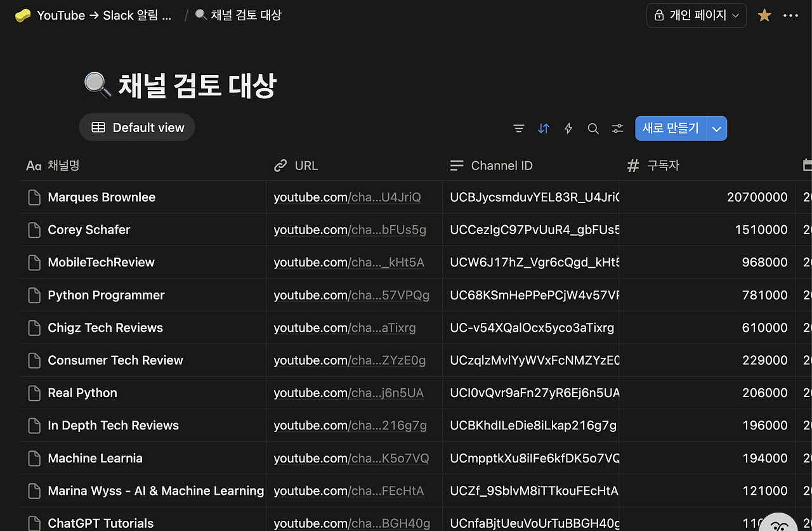Click the page icon beside Machine Learnia

(34, 458)
